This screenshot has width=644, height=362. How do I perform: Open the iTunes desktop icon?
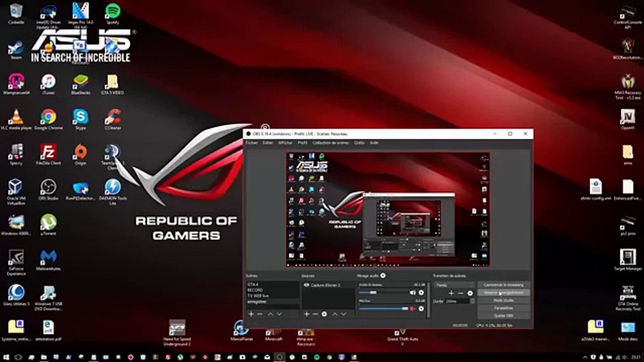tap(48, 84)
